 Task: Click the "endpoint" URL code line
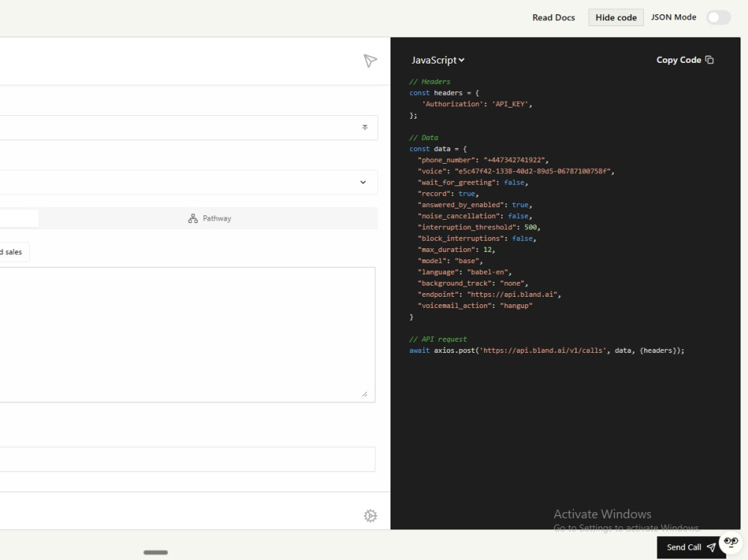tap(489, 295)
